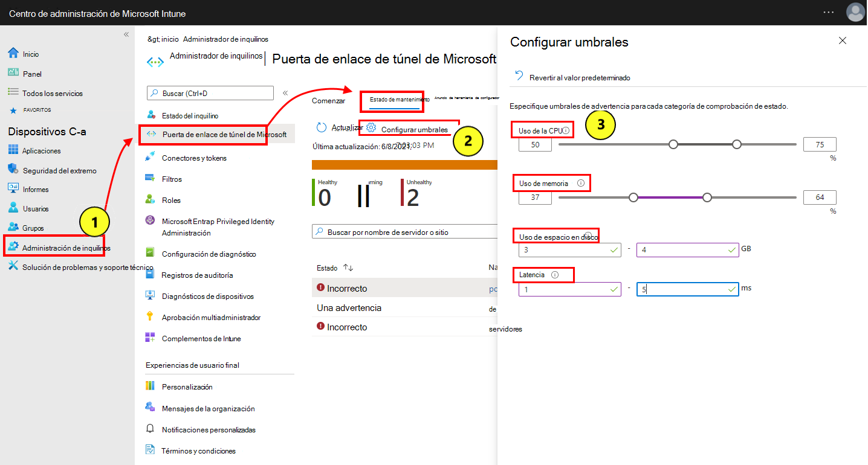
Task: Click the Actualizar refresh icon
Action: (322, 127)
